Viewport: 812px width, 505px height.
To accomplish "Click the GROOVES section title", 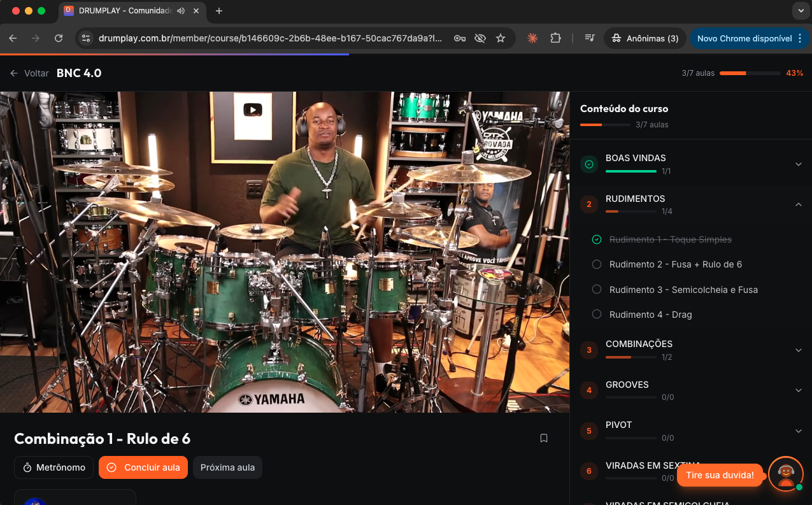I will point(627,385).
